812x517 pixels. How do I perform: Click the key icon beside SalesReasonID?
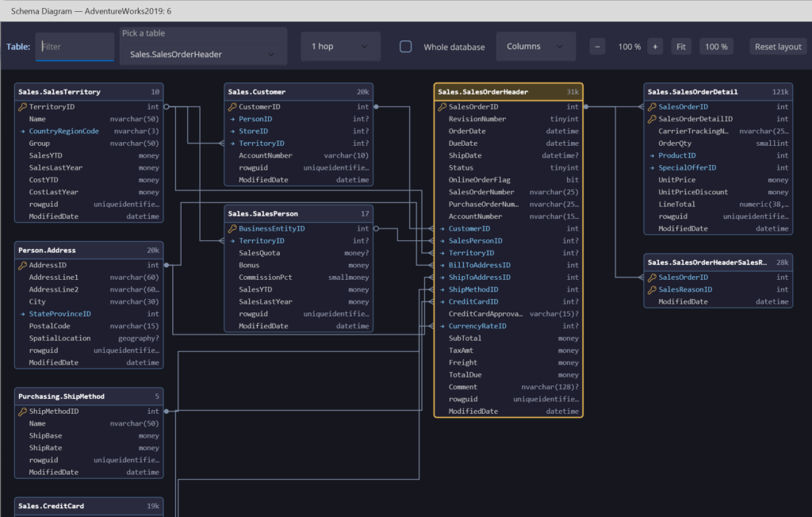pyautogui.click(x=652, y=289)
